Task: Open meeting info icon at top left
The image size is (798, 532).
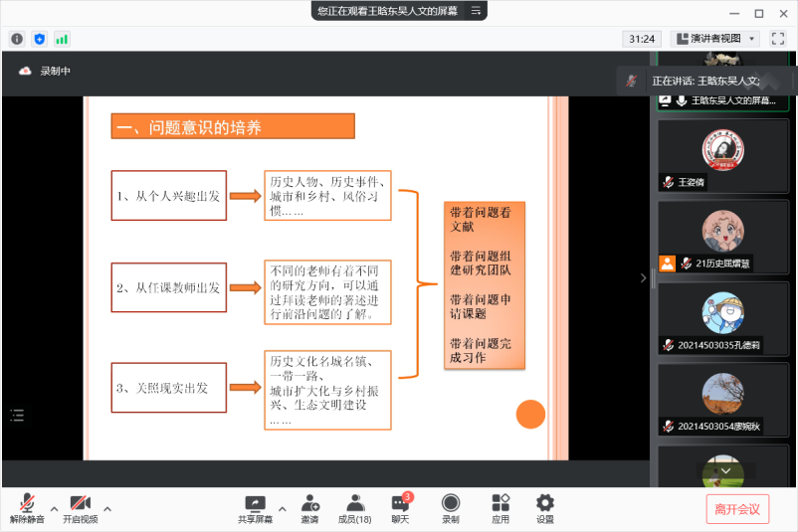Action: 17,39
